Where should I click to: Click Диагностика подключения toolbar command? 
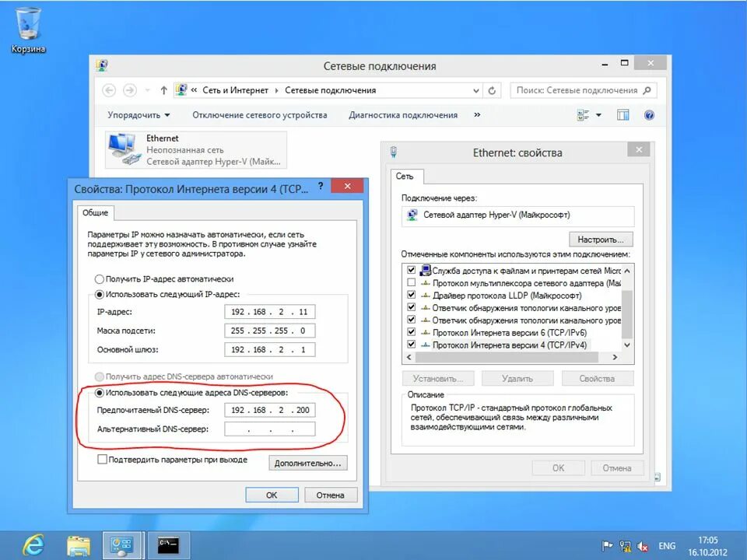(403, 115)
